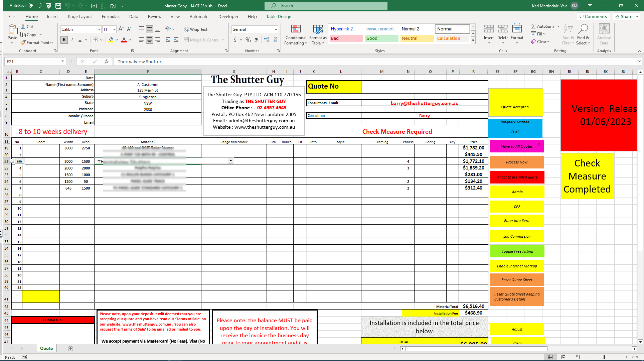Open the Name Box dropdown
This screenshot has width=644, height=361.
tap(62, 62)
